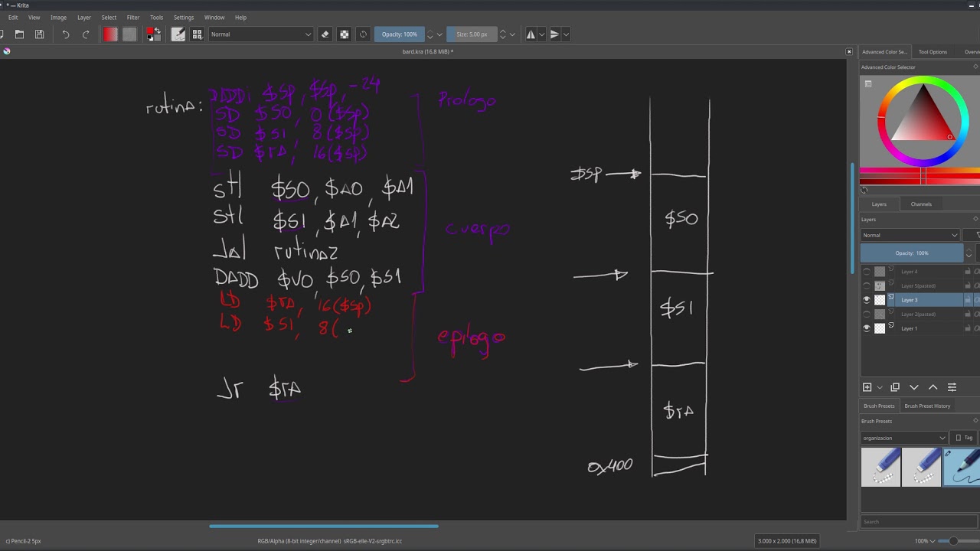
Task: Move the layer up
Action: [x=933, y=387]
